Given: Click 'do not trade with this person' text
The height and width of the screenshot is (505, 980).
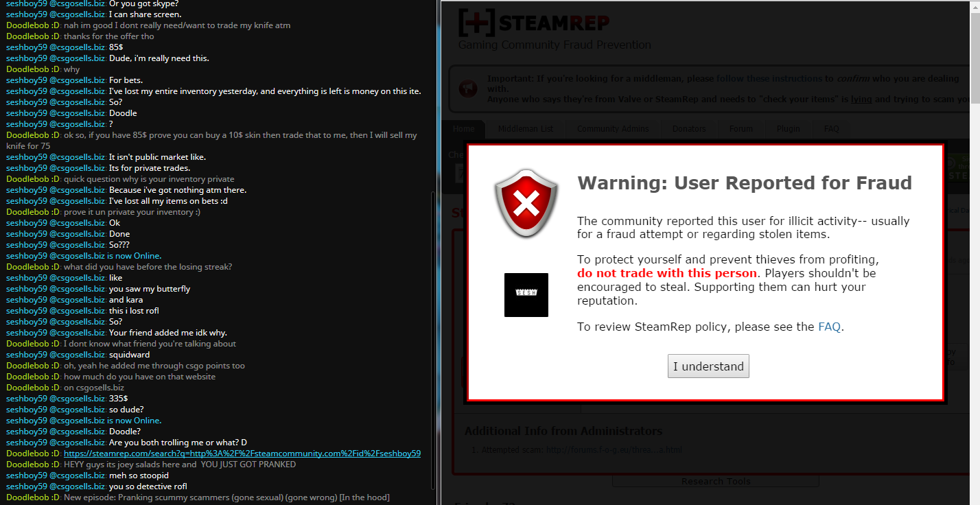Looking at the screenshot, I should (x=667, y=273).
